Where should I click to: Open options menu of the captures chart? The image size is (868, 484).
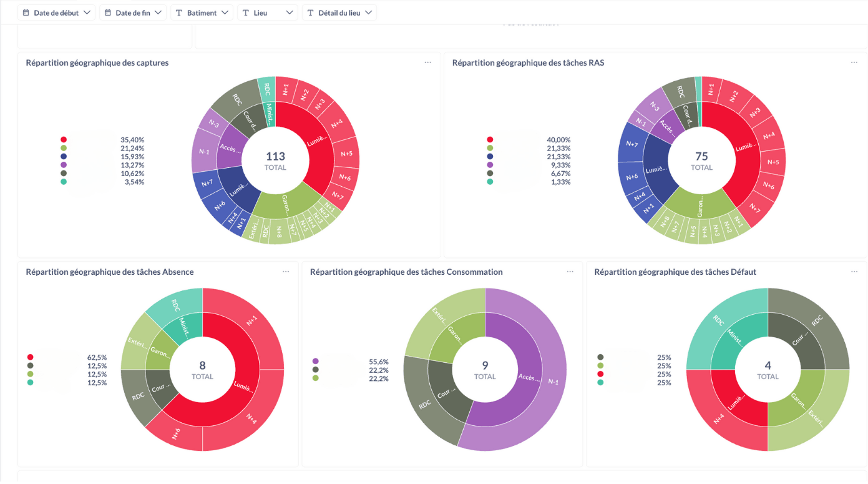(x=427, y=62)
